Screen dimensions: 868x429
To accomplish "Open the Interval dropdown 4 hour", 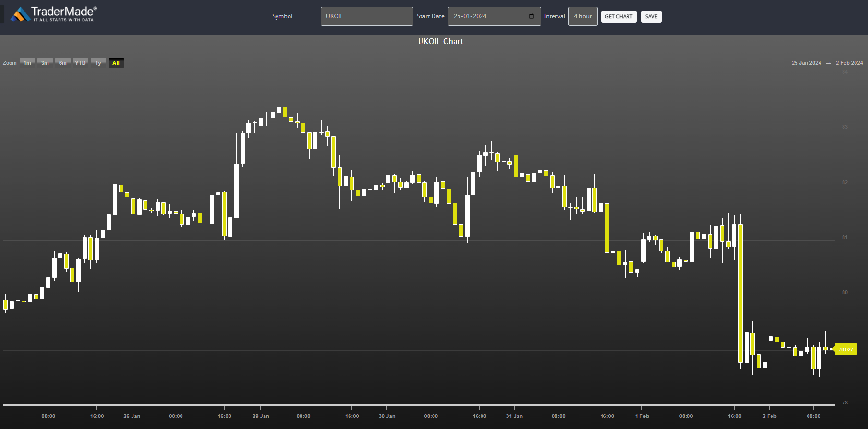I will point(583,16).
